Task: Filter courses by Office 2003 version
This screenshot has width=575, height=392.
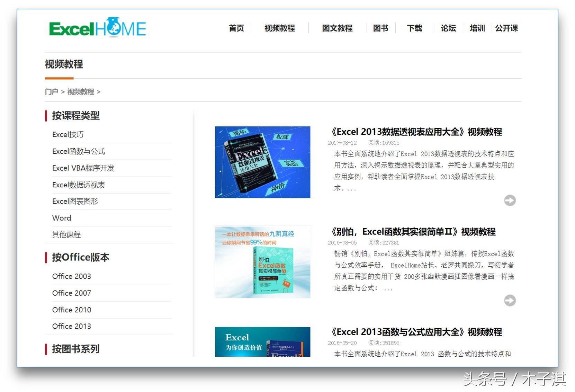Action: [71, 276]
